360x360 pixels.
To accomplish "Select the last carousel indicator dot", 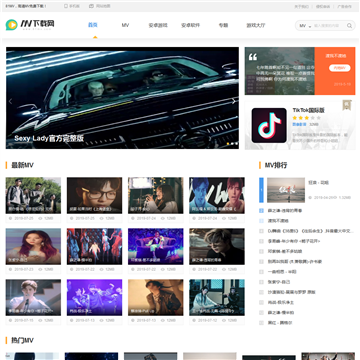I will pyautogui.click(x=236, y=144).
